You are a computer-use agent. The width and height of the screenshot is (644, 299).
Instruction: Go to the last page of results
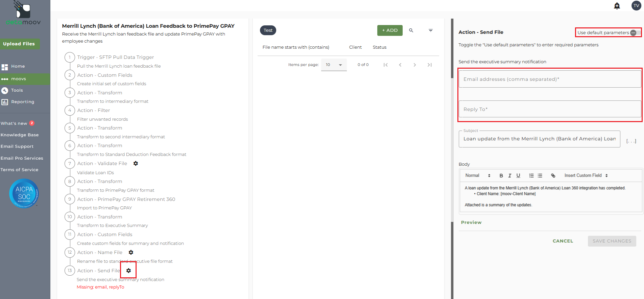click(430, 65)
